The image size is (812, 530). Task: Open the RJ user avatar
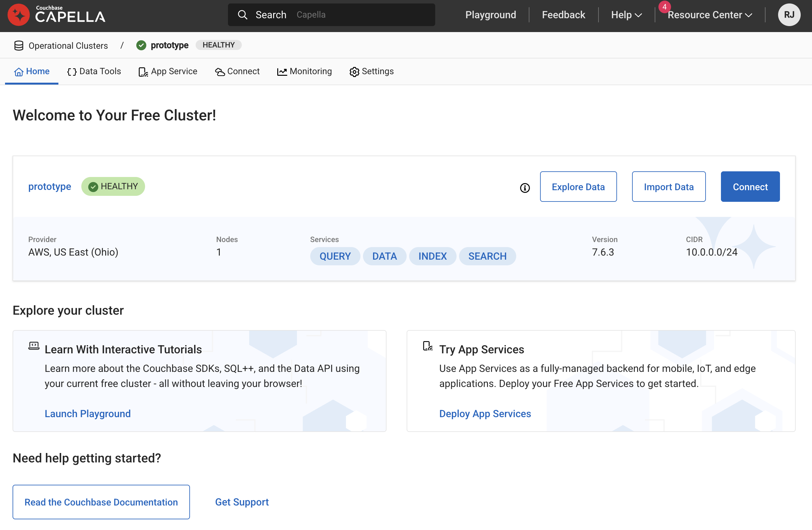point(789,15)
